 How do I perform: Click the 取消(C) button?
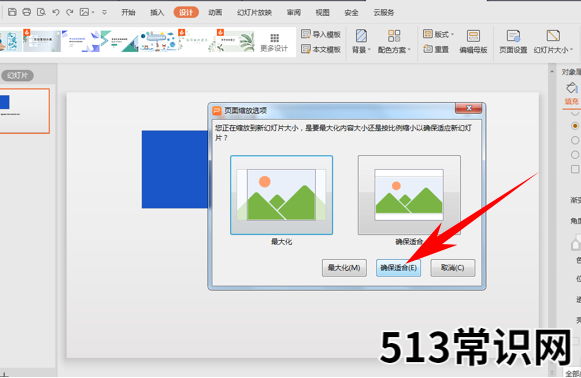click(452, 268)
